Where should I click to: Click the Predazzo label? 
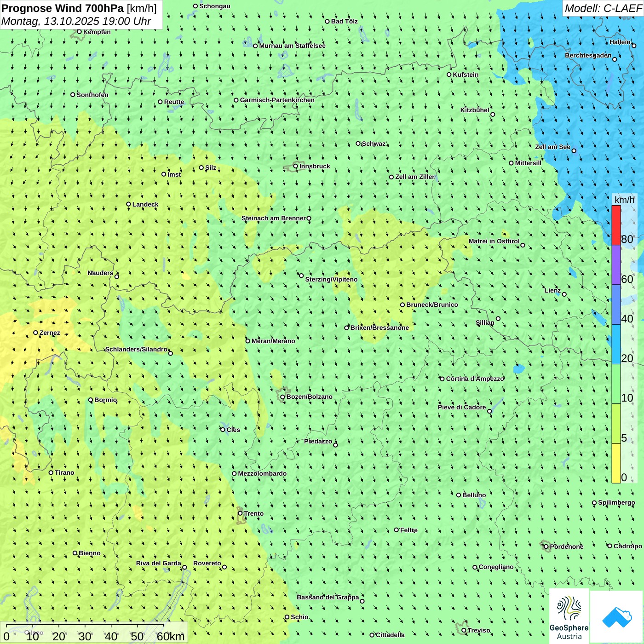(318, 441)
